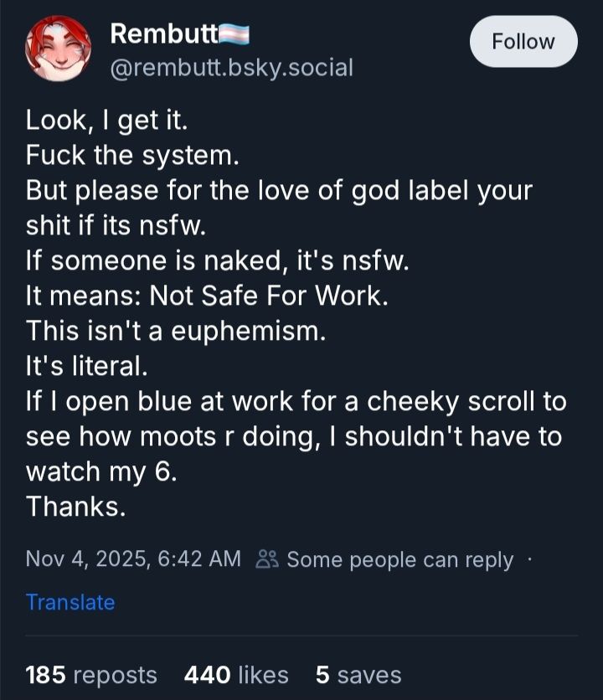
Task: Open the @rembutt.bsky.social handle
Action: tap(231, 67)
